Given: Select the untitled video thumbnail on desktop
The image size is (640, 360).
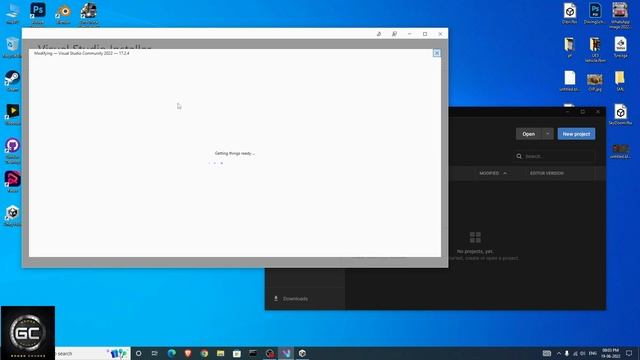Looking at the screenshot, I should (620, 151).
